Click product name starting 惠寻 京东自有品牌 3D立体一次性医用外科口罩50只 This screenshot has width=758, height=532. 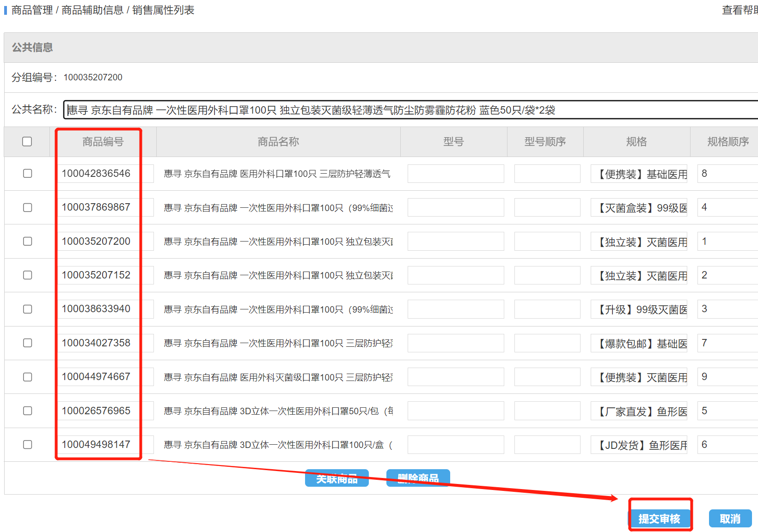coord(279,411)
